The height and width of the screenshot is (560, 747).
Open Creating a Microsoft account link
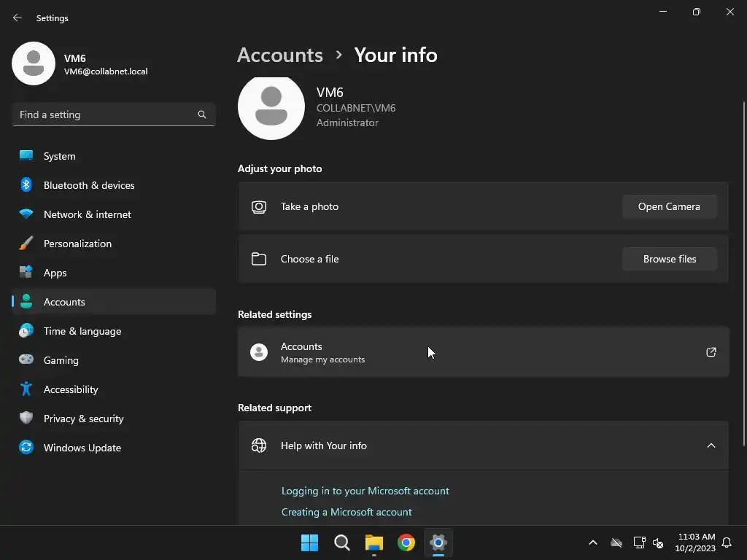coord(347,512)
